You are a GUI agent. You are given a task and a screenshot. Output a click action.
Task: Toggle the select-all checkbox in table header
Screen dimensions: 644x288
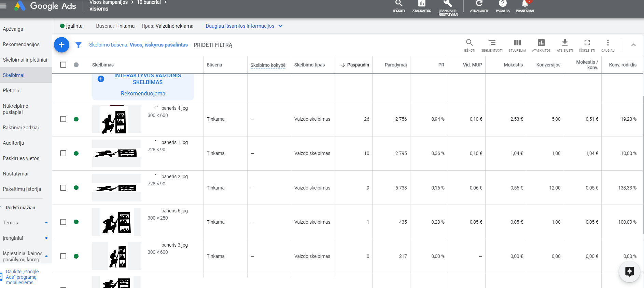coord(63,65)
